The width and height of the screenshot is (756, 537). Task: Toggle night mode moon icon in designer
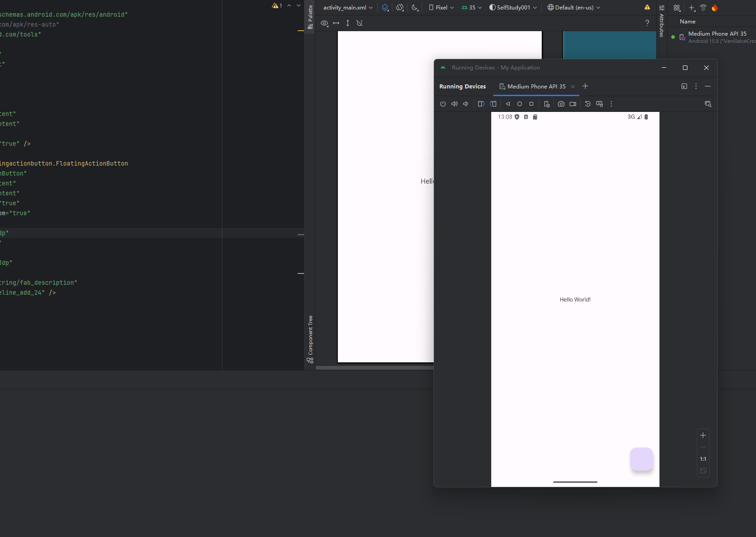click(415, 8)
